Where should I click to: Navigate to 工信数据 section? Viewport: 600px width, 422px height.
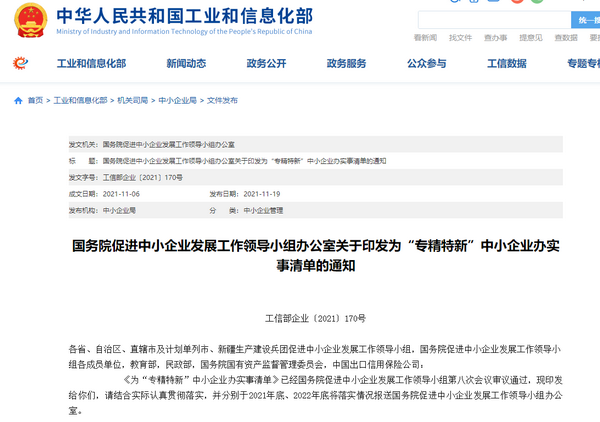pyautogui.click(x=506, y=64)
